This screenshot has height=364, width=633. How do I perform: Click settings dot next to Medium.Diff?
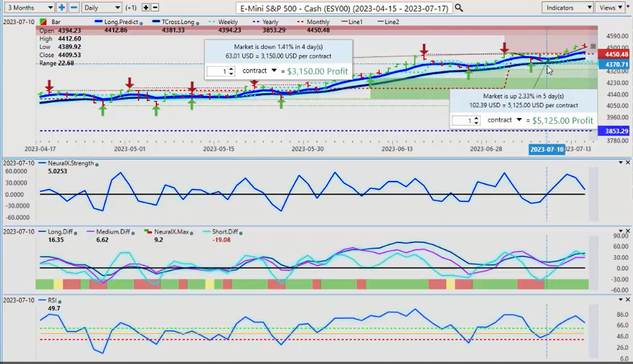[x=133, y=233]
